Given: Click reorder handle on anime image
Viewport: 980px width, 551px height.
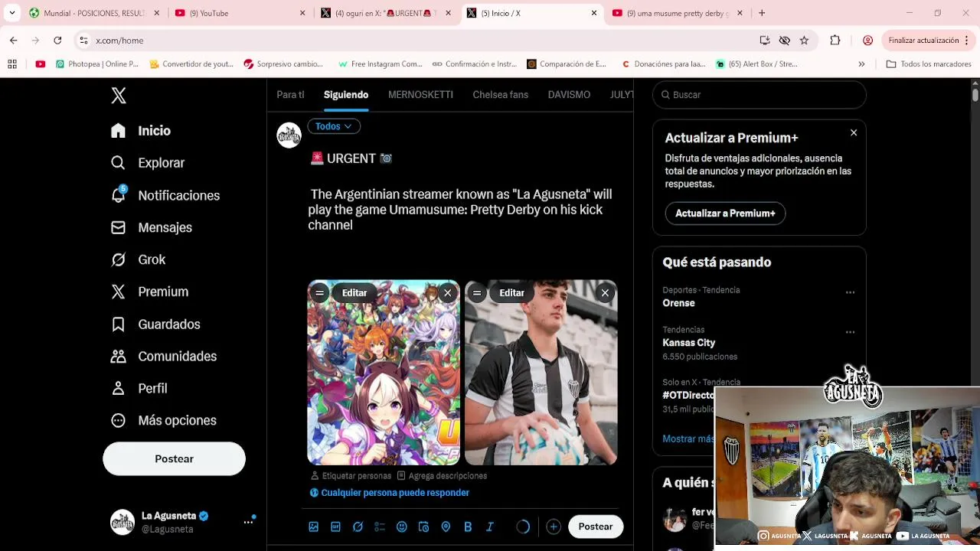Looking at the screenshot, I should 319,293.
